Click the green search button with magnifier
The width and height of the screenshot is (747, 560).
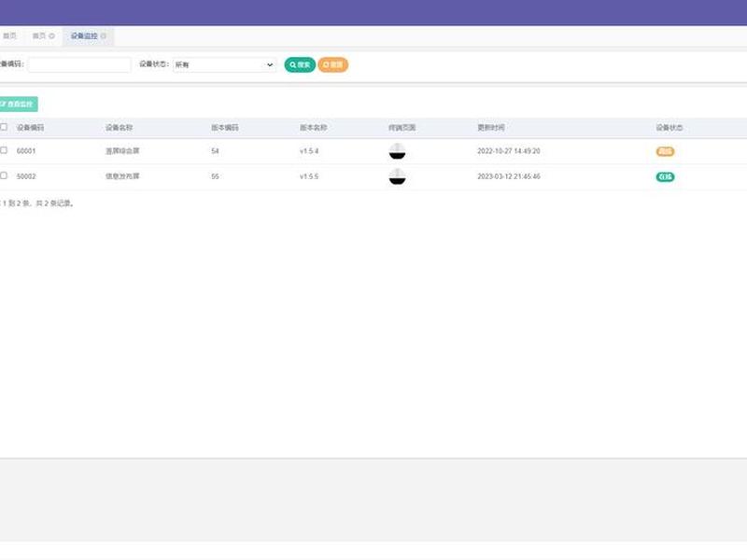click(x=300, y=64)
